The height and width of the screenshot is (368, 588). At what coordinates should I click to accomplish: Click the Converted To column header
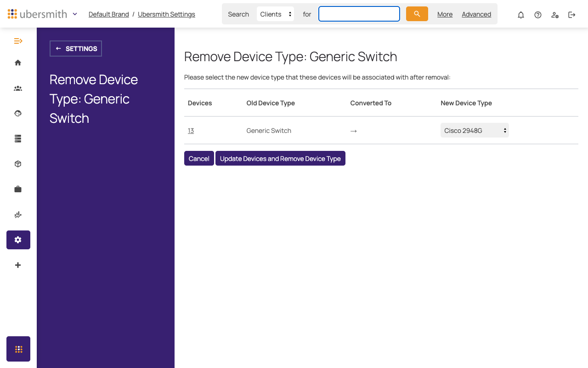tap(371, 103)
